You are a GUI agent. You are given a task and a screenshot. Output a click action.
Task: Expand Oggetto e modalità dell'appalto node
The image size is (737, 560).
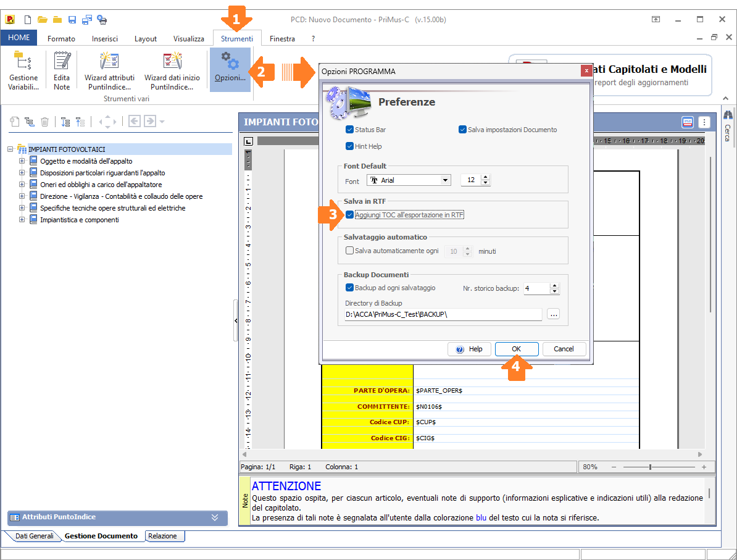[x=22, y=161]
